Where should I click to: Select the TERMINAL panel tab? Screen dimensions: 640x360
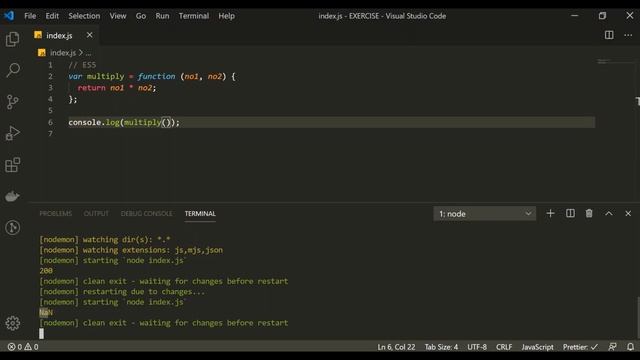point(200,213)
